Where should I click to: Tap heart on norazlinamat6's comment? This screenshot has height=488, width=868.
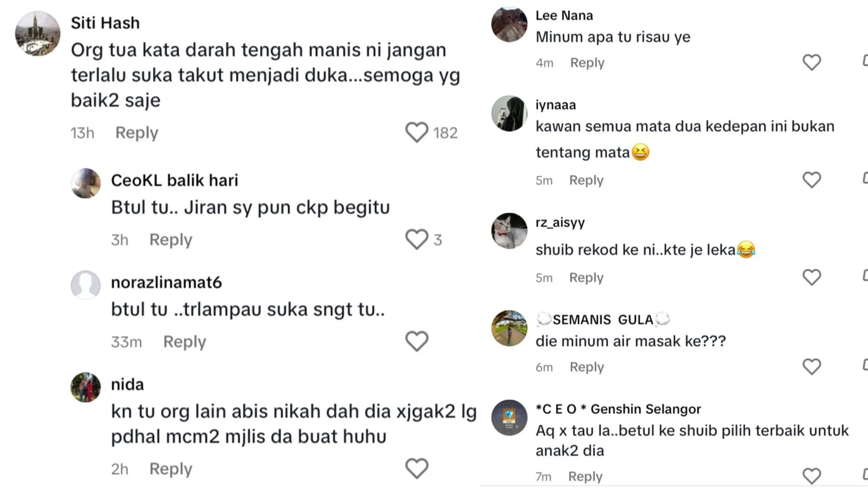416,341
